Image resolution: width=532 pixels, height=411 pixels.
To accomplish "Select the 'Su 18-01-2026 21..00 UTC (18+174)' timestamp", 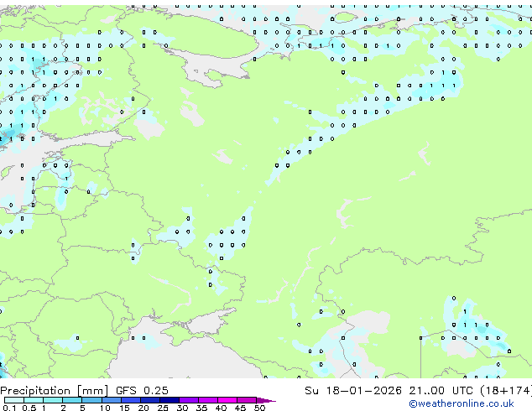I will [418, 390].
